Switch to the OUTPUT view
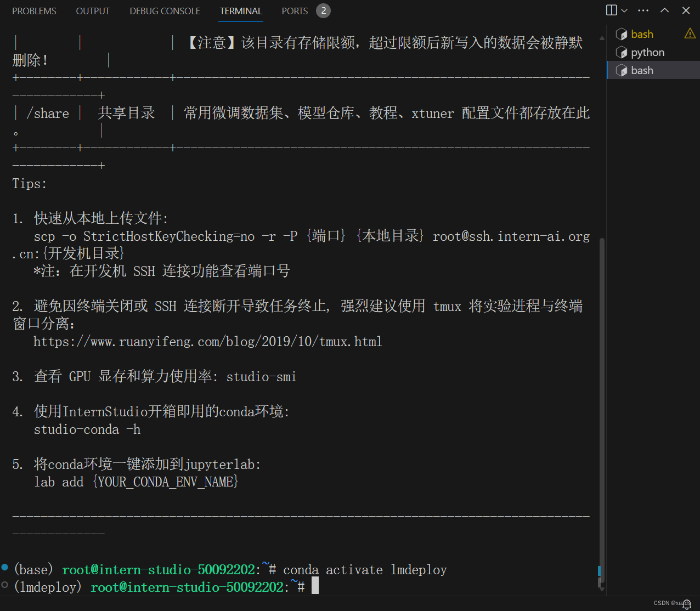Image resolution: width=700 pixels, height=611 pixels. click(x=93, y=10)
